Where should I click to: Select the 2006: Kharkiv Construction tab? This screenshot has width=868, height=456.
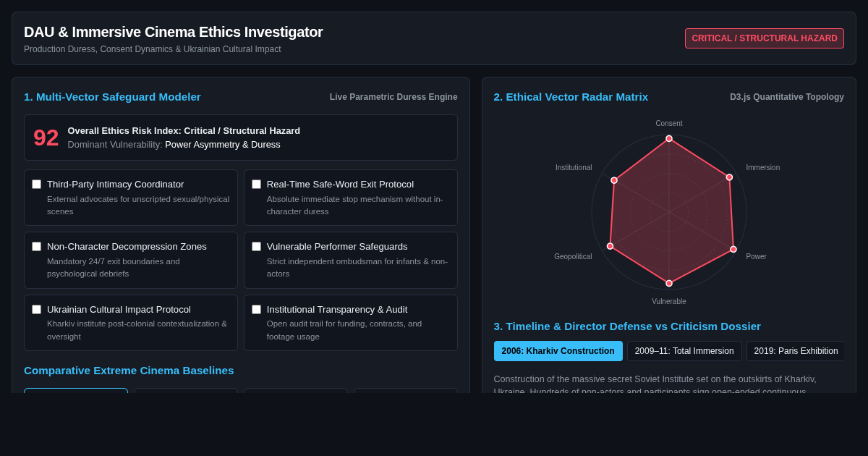[558, 351]
